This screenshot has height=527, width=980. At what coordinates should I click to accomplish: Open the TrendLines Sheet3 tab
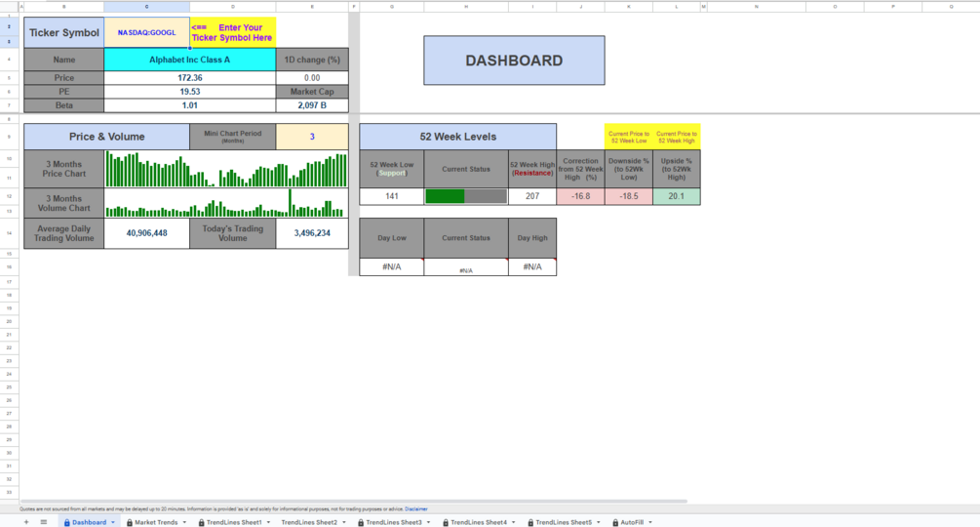(393, 522)
